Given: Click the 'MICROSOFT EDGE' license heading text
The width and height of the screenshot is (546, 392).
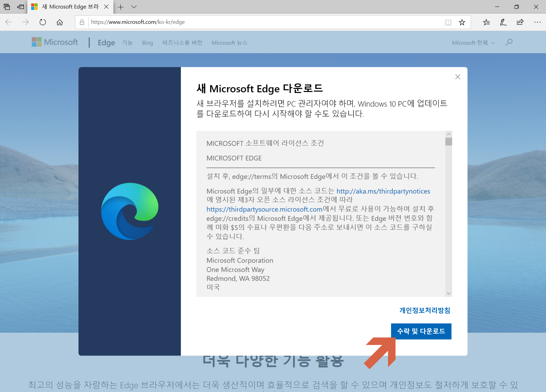Looking at the screenshot, I should tap(234, 158).
